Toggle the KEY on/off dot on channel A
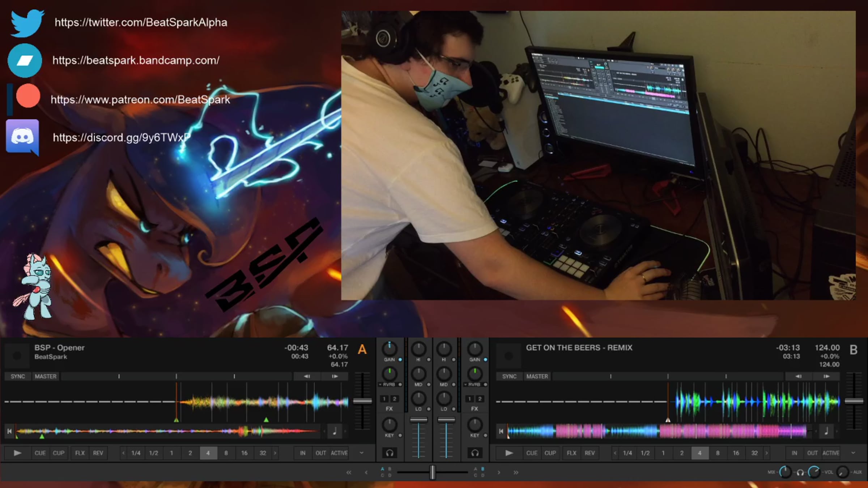The height and width of the screenshot is (488, 868). click(x=400, y=436)
